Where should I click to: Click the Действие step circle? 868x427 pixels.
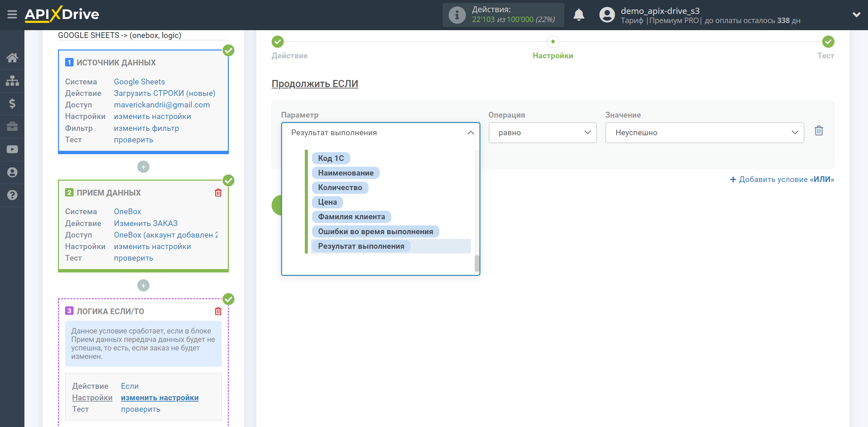(x=278, y=42)
